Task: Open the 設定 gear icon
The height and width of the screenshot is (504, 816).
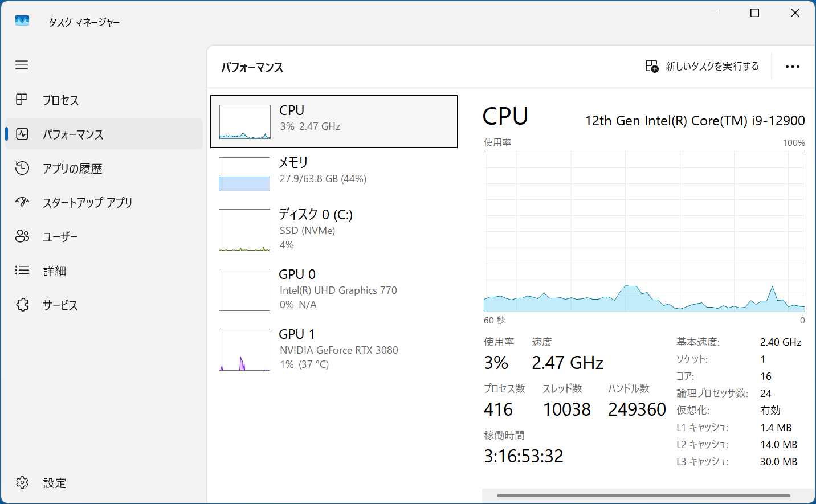Action: pos(22,482)
